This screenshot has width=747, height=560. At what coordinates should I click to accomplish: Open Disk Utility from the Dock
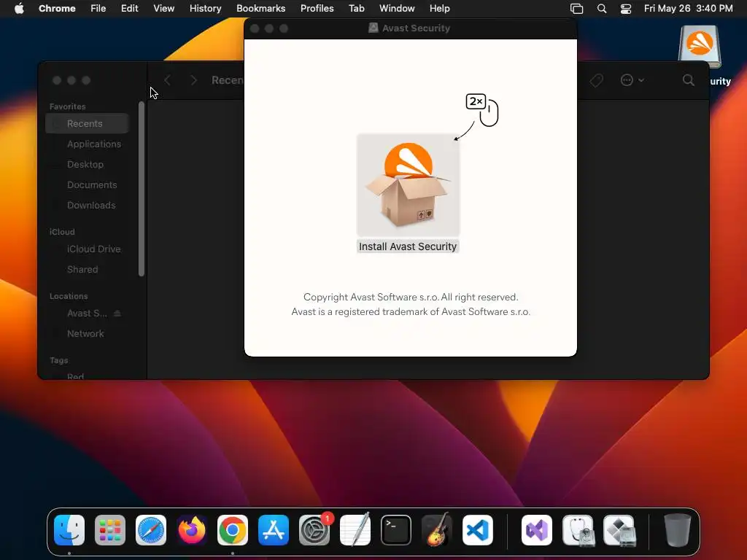[x=578, y=530]
